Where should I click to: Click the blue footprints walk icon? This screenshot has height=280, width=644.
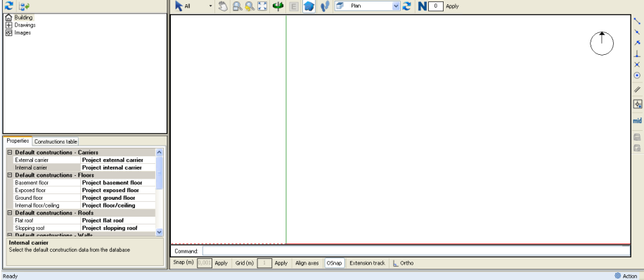(x=325, y=6)
